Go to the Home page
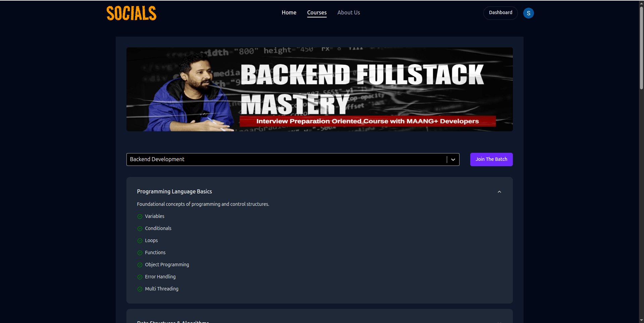Viewport: 644px width, 323px height. (289, 12)
